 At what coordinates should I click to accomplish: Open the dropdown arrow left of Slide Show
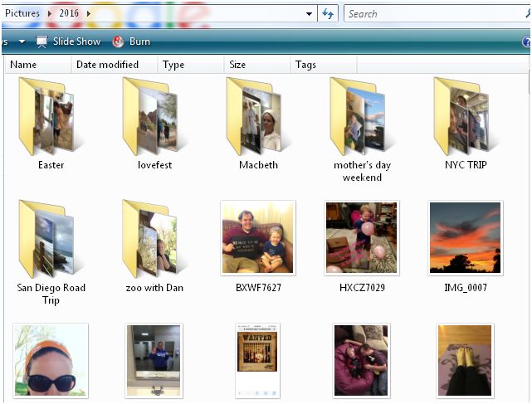click(x=22, y=41)
